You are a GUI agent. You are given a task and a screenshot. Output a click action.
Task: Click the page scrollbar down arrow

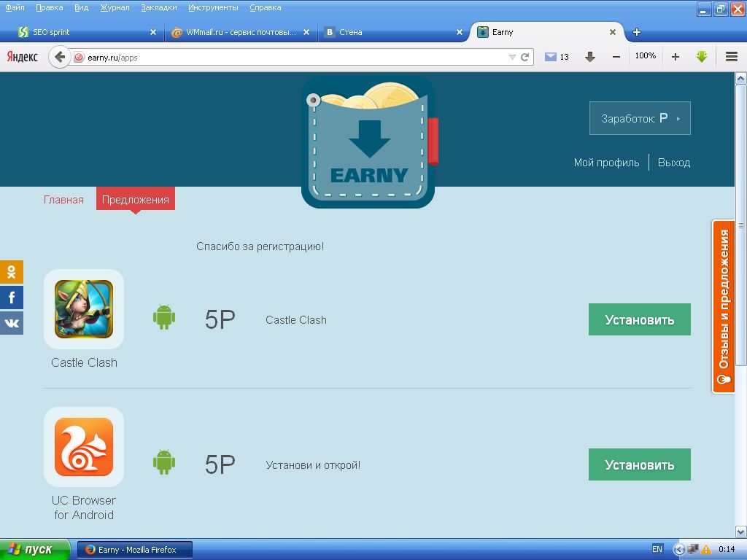(741, 532)
